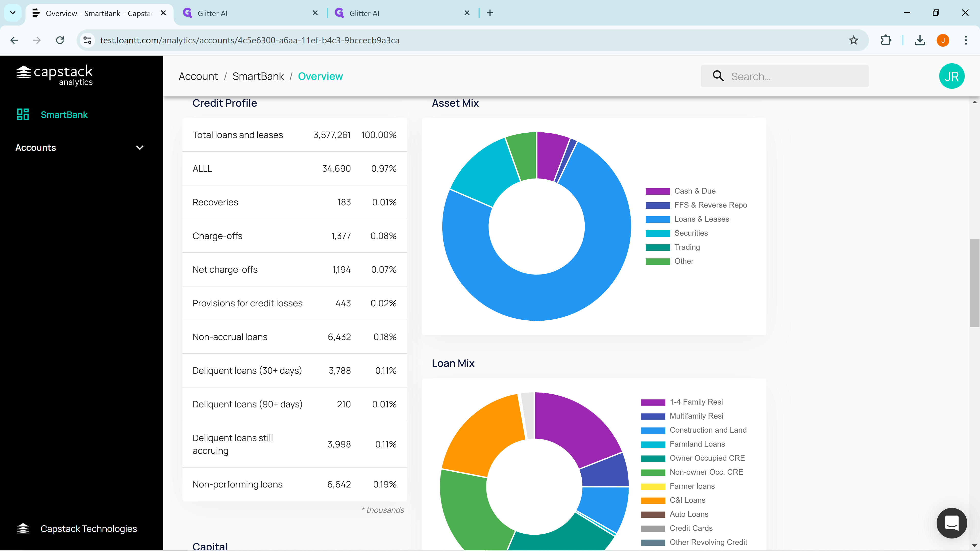Image resolution: width=980 pixels, height=551 pixels.
Task: Click the SmartBank sidebar label
Action: pyautogui.click(x=64, y=115)
